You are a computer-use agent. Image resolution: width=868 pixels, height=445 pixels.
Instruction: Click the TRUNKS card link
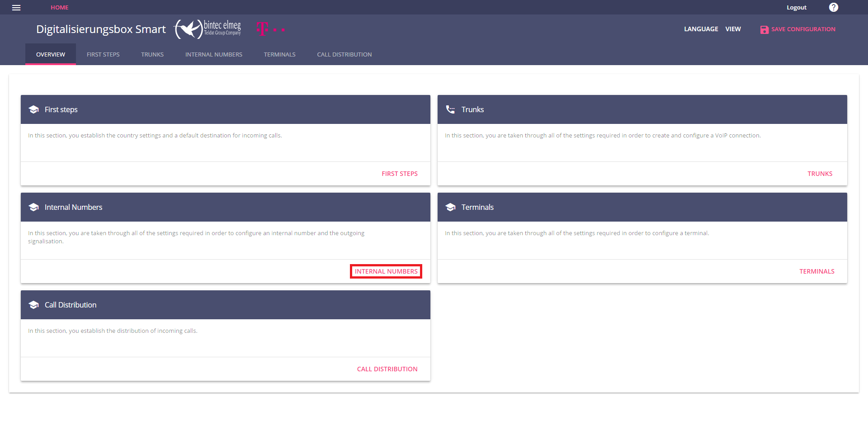pyautogui.click(x=820, y=174)
